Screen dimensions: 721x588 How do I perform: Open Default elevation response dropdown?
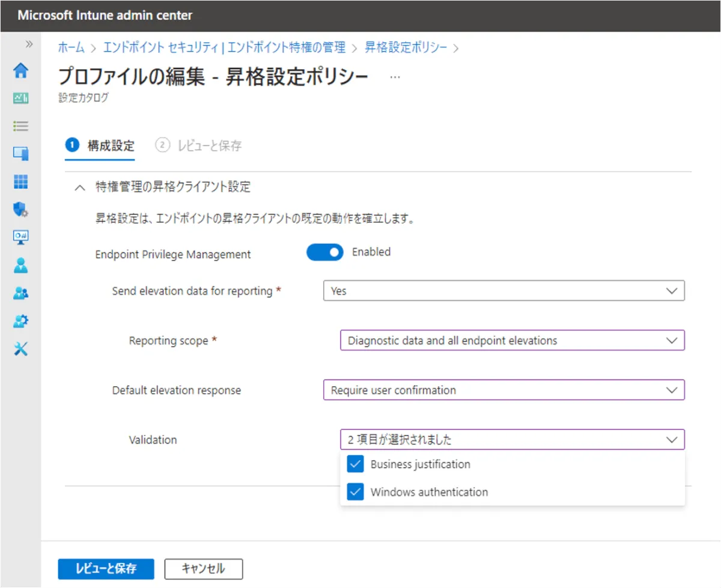[x=503, y=390]
